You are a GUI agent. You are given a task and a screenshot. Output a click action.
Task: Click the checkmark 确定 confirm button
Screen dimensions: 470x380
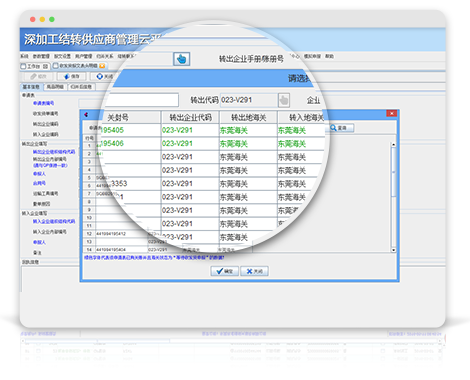225,271
